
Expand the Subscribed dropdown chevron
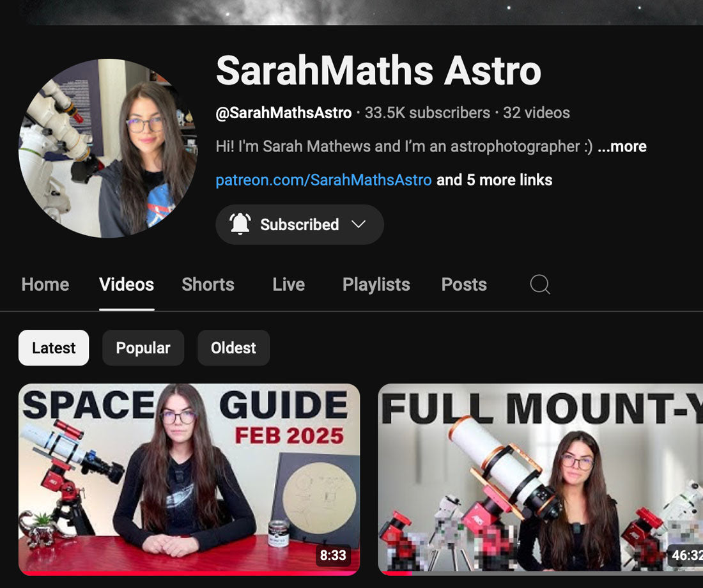click(359, 224)
